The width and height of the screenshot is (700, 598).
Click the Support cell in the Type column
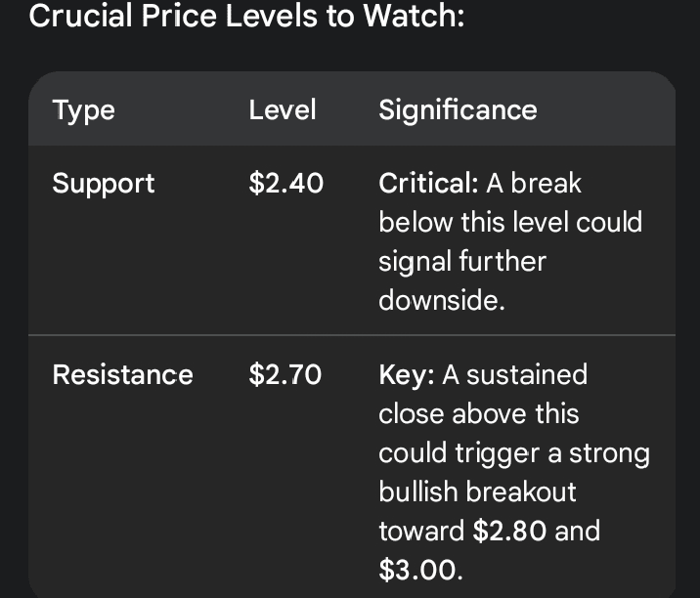click(x=103, y=184)
